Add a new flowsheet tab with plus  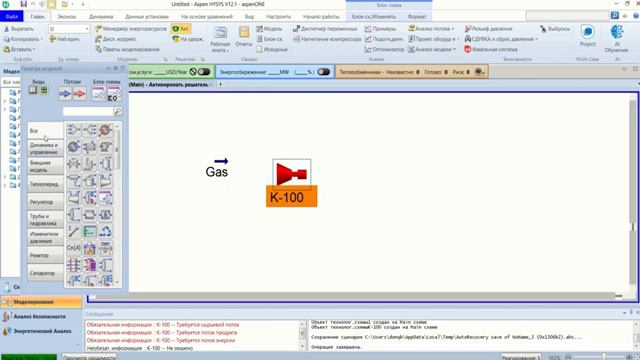click(x=220, y=84)
